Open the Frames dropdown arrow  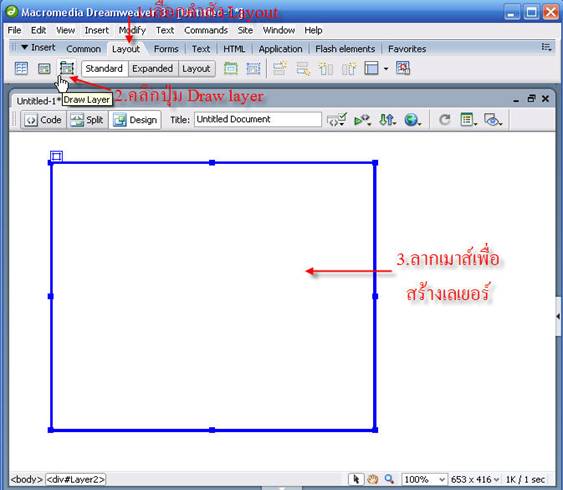[386, 69]
